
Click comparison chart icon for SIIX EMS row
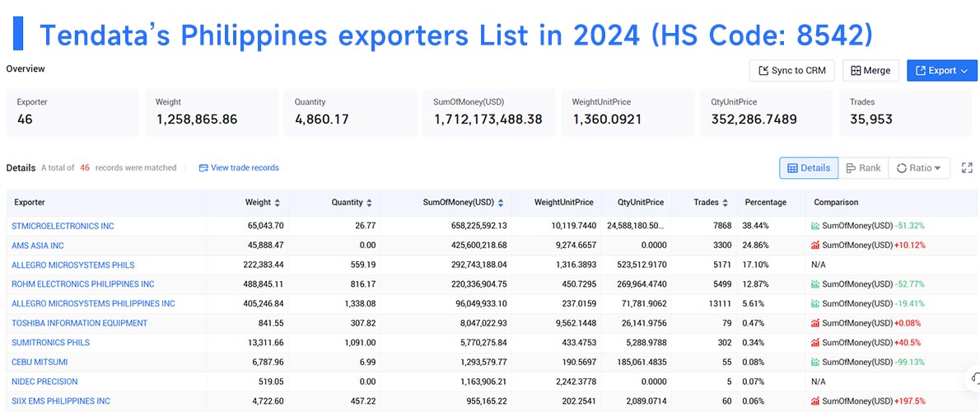[x=815, y=401]
